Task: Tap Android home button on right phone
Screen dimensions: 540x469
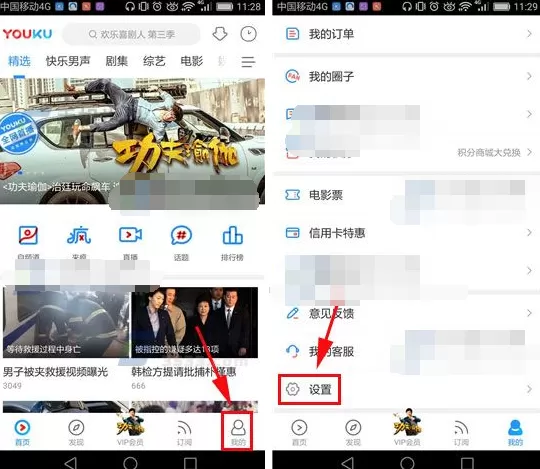Action: pos(407,462)
